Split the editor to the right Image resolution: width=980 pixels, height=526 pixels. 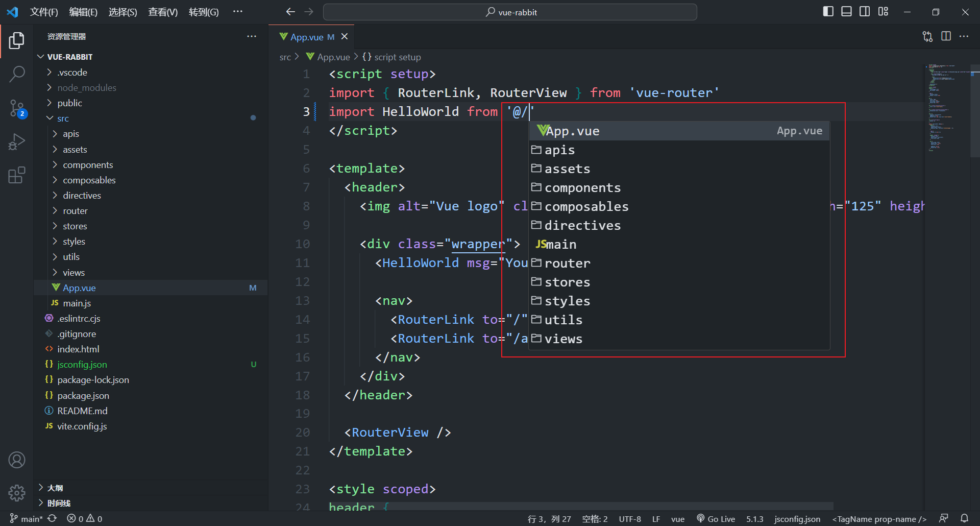click(946, 36)
